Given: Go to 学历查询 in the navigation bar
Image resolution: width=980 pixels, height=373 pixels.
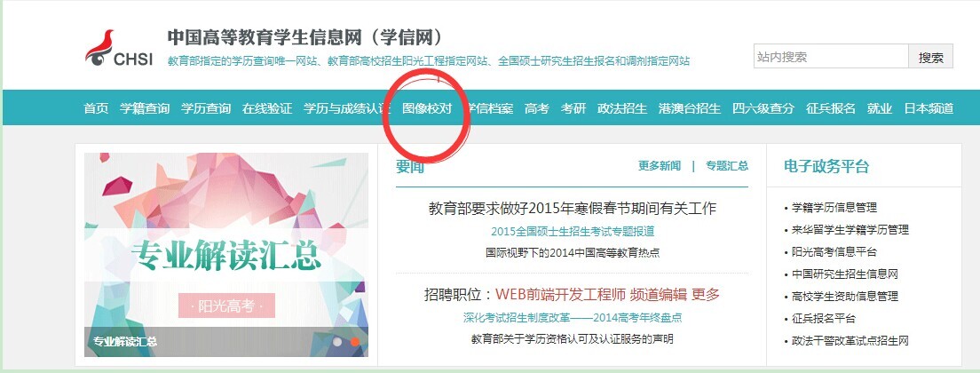Looking at the screenshot, I should (206, 108).
